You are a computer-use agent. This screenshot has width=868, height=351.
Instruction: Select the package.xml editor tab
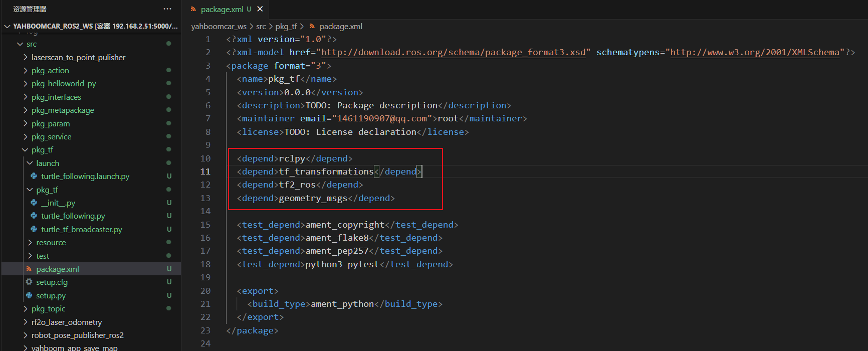click(222, 9)
